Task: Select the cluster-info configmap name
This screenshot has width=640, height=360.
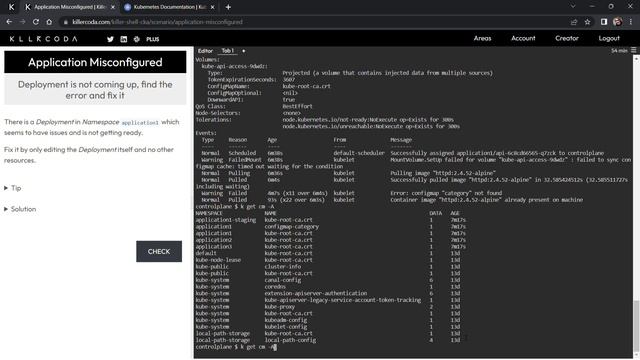Action: [282, 267]
